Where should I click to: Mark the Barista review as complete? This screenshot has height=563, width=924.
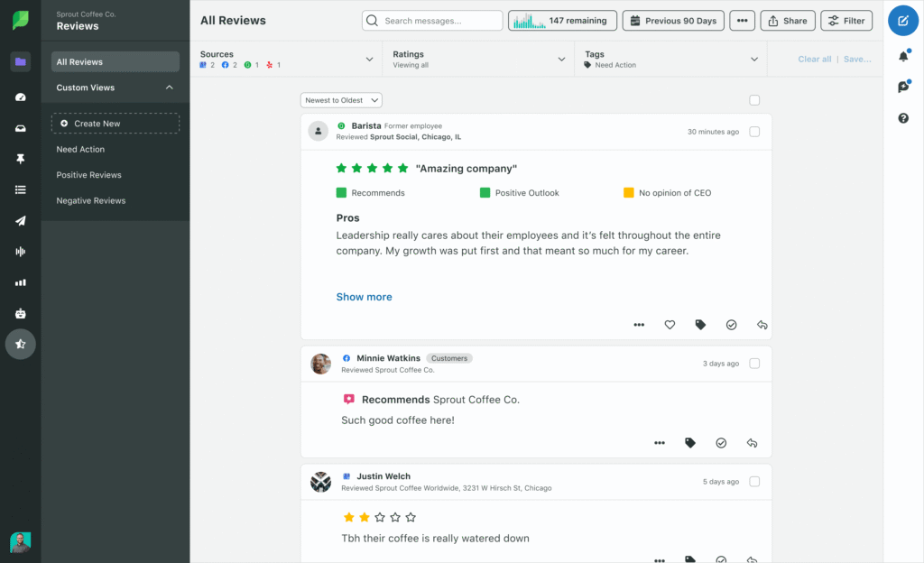[731, 325]
